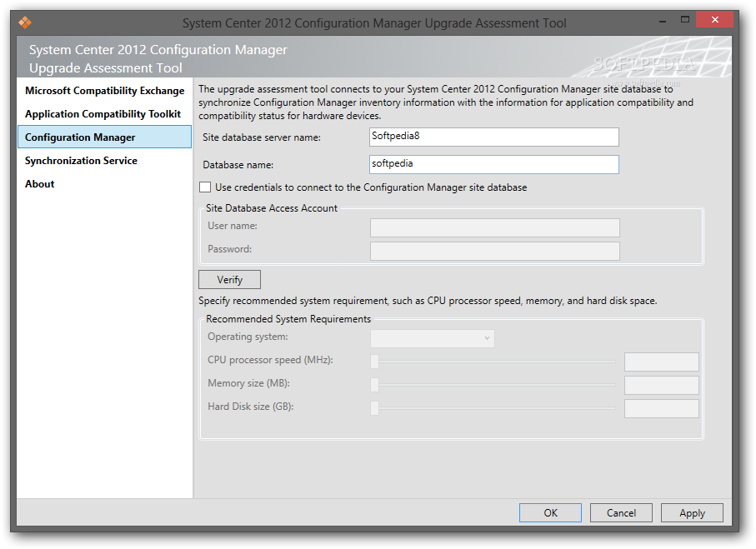Enable the use credentials checkbox
The image size is (756, 549).
coord(205,187)
